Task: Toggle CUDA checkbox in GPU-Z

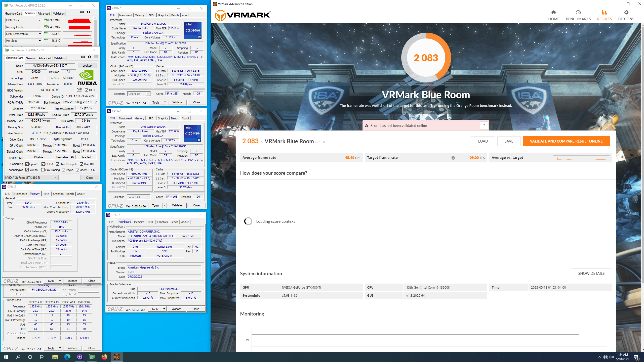Action: pos(43,164)
